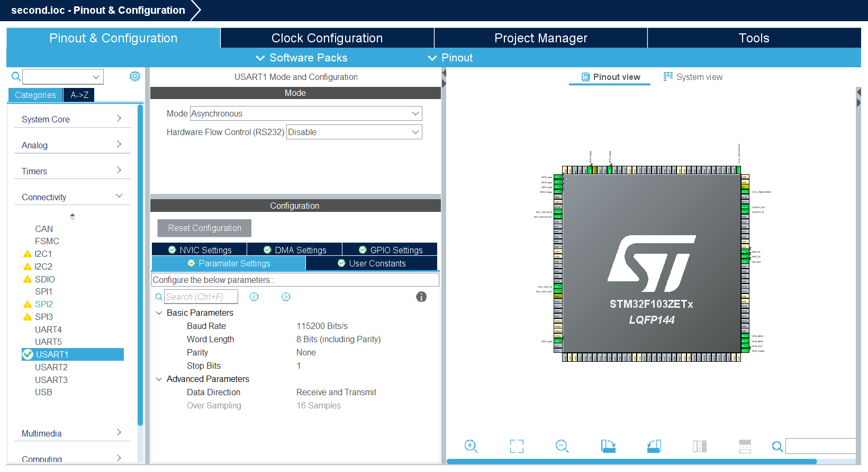Go to next parameter search result

pos(286,297)
